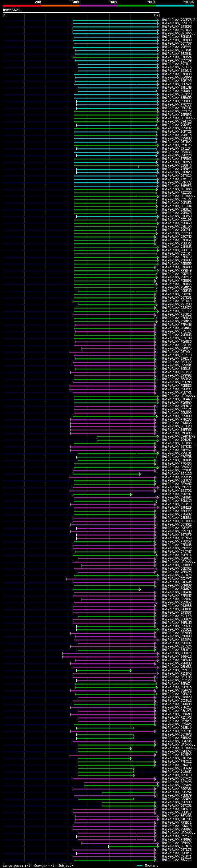Click label UniRef100_Q84NX7
197x868 pixels.
177,328
